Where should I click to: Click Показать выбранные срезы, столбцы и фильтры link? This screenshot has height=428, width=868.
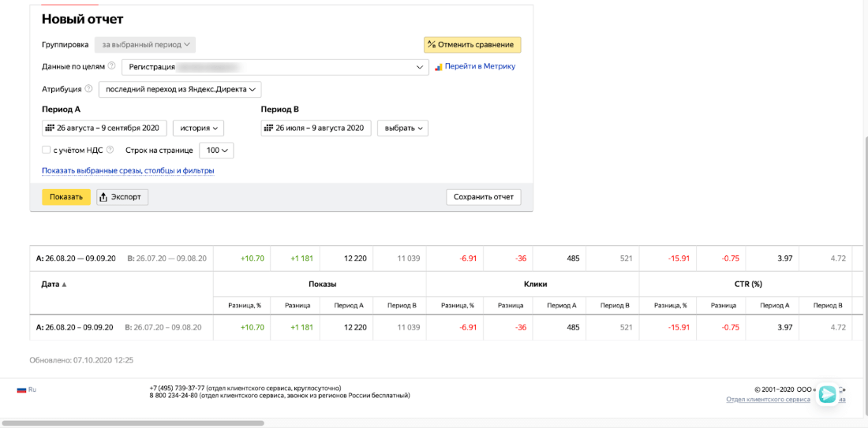(128, 171)
